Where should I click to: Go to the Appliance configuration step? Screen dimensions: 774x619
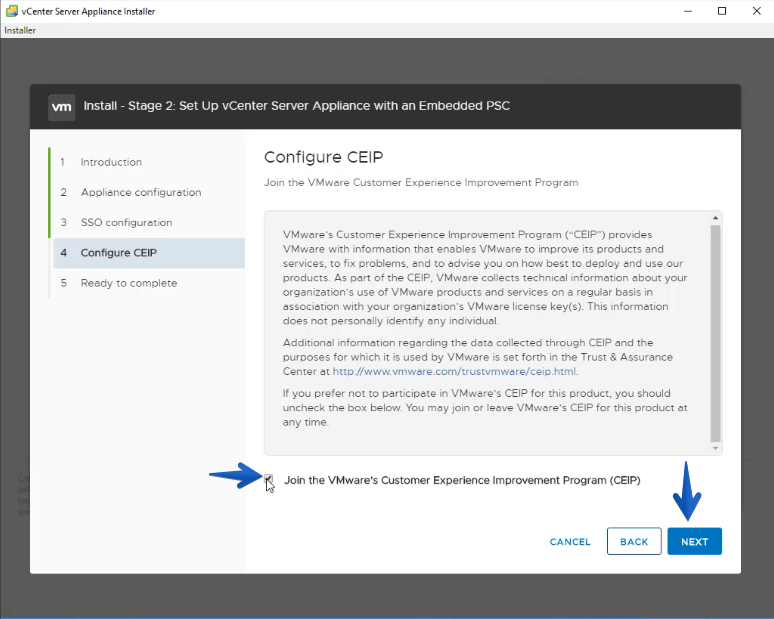click(141, 192)
